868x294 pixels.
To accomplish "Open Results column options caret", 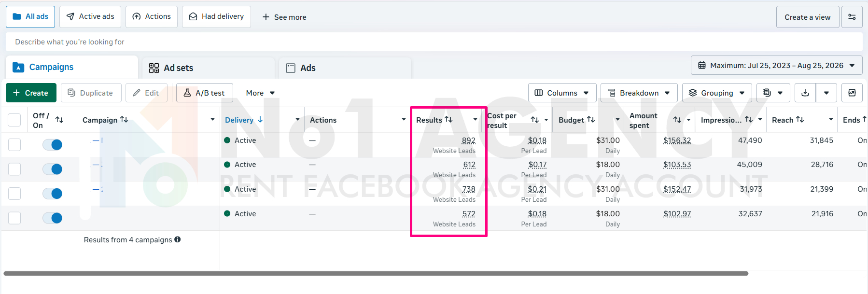I will pyautogui.click(x=475, y=119).
